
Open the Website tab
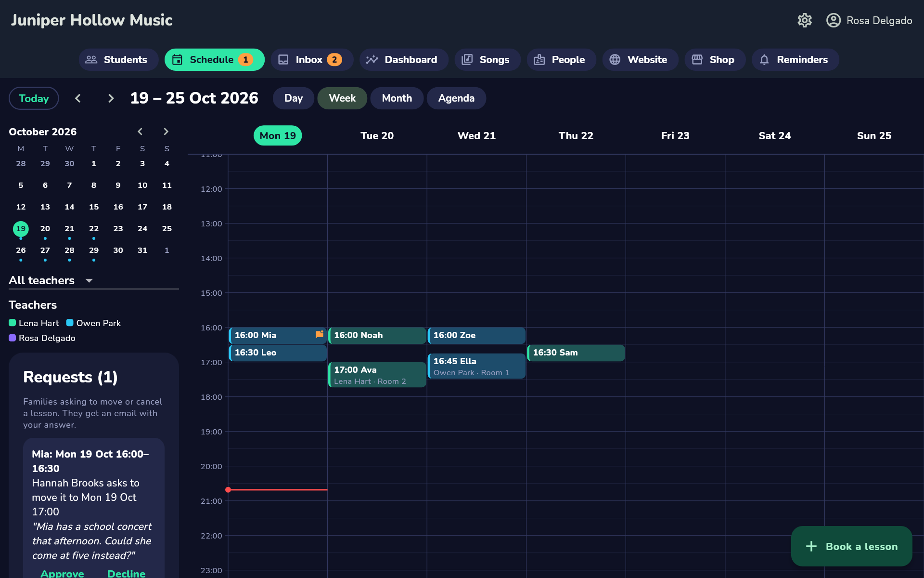click(x=640, y=60)
